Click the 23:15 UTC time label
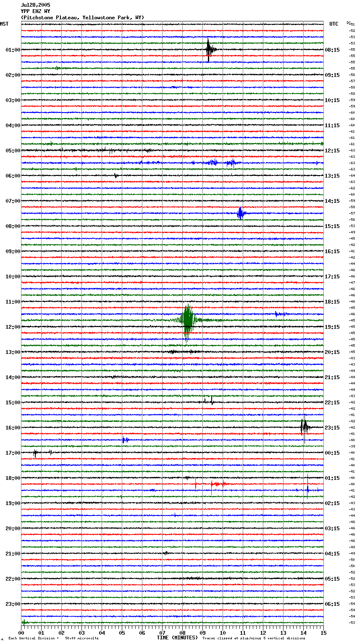The height and width of the screenshot is (644, 357). (332, 428)
